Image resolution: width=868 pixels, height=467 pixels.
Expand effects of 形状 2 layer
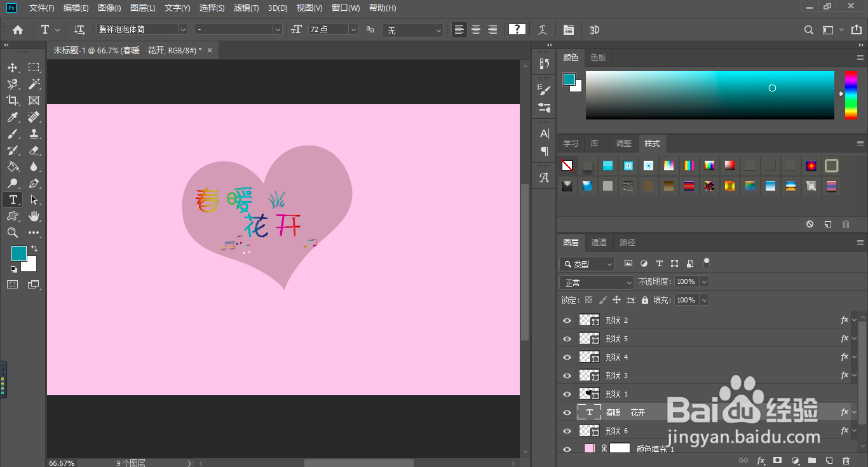854,320
